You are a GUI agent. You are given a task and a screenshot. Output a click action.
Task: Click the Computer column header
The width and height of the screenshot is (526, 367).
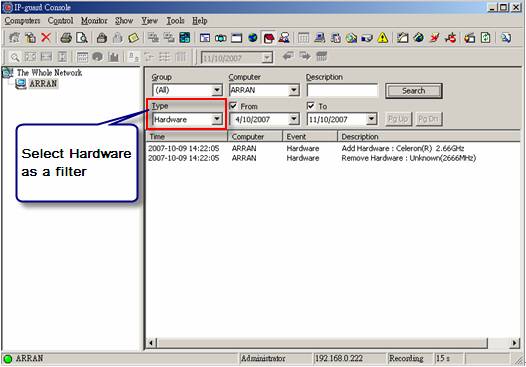255,137
